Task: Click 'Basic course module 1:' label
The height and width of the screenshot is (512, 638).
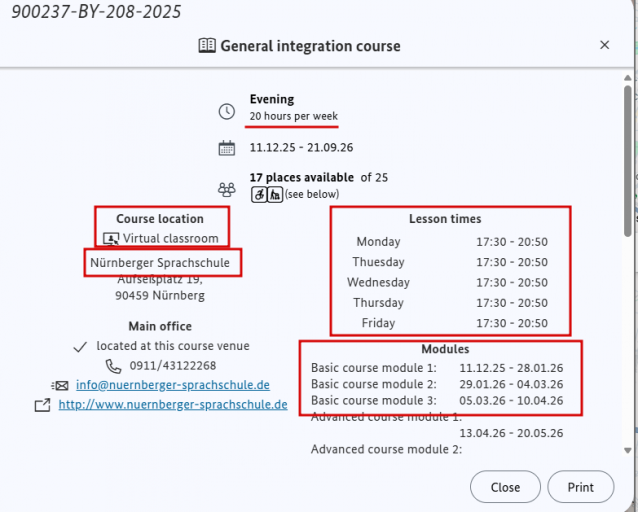Action: pyautogui.click(x=374, y=368)
